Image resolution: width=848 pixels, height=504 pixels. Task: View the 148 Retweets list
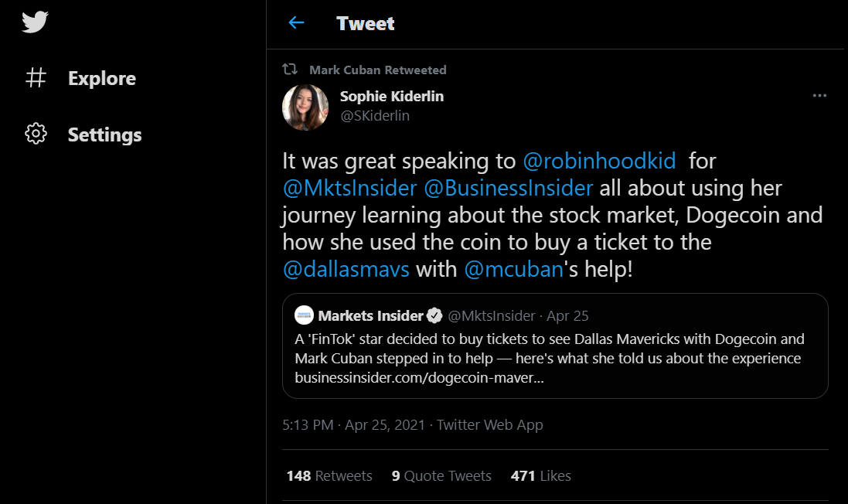(x=329, y=475)
